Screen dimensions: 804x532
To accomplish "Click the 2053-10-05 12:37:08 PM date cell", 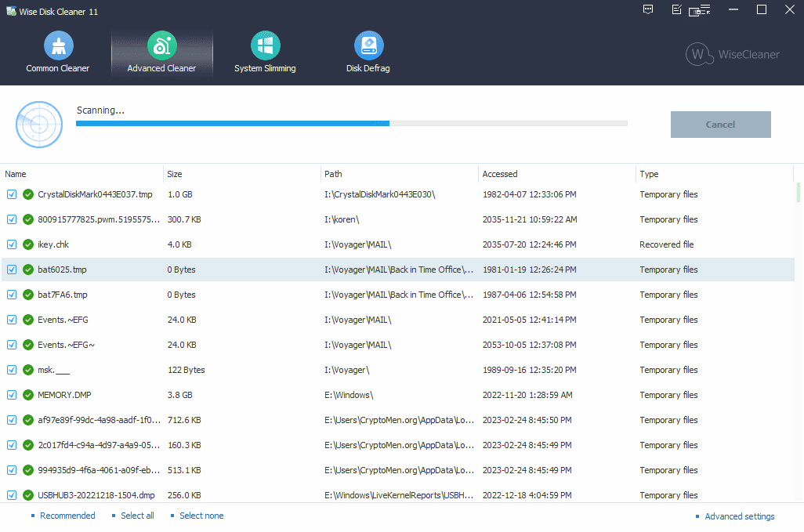I will point(529,345).
